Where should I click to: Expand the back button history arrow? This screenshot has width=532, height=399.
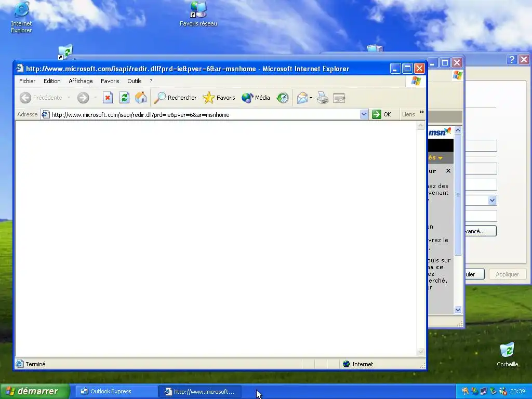(x=69, y=98)
